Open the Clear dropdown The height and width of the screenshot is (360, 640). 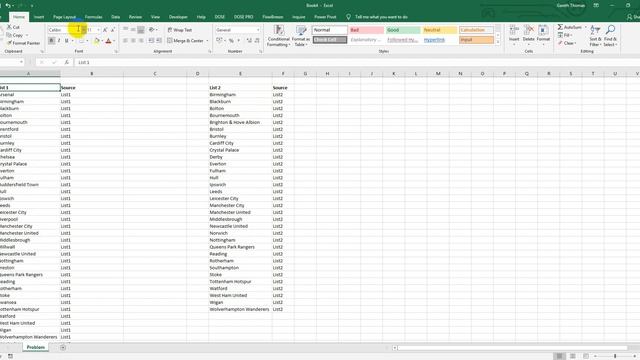tap(567, 43)
